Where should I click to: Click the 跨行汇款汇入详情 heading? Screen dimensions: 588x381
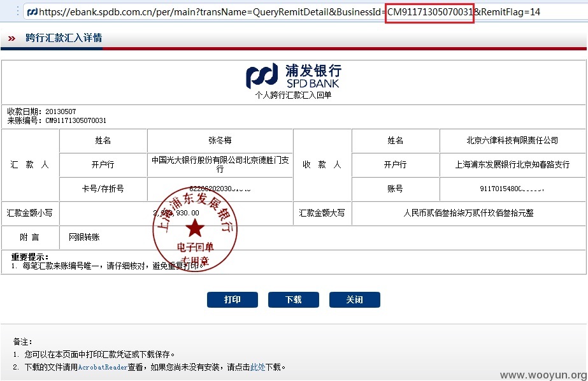(x=64, y=38)
